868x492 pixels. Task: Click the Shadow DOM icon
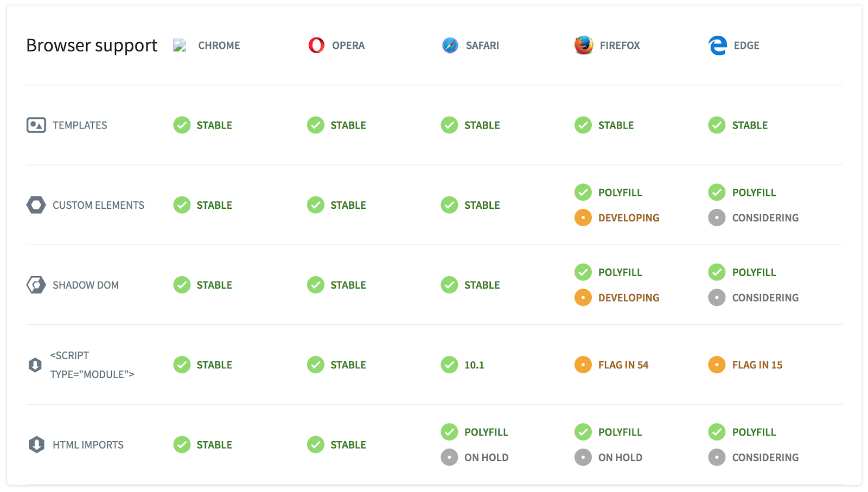click(x=36, y=285)
